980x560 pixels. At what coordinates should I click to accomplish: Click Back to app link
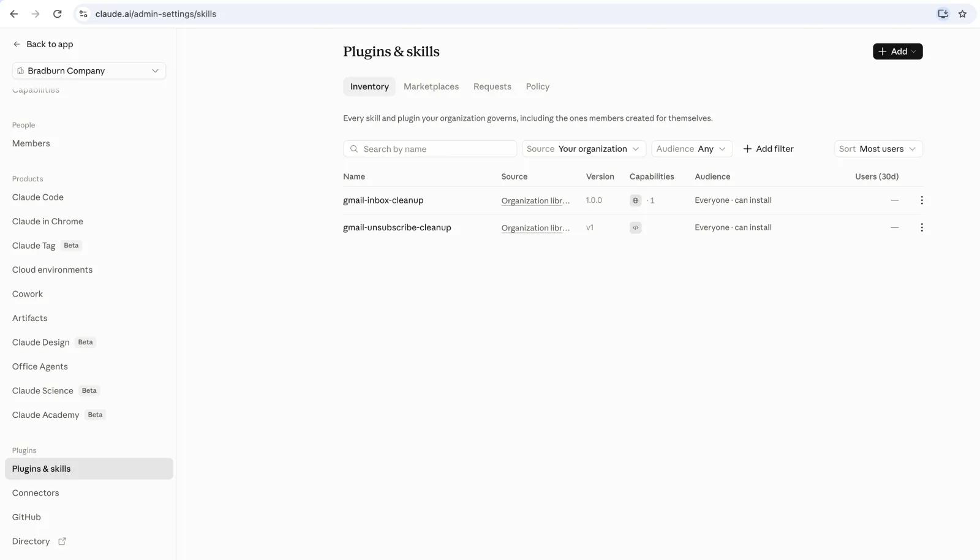pyautogui.click(x=43, y=44)
